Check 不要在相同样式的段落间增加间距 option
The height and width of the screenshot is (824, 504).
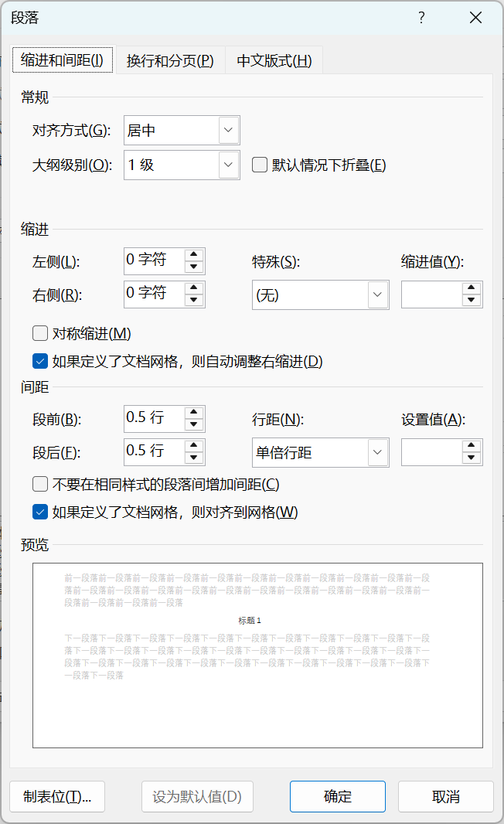[40, 485]
